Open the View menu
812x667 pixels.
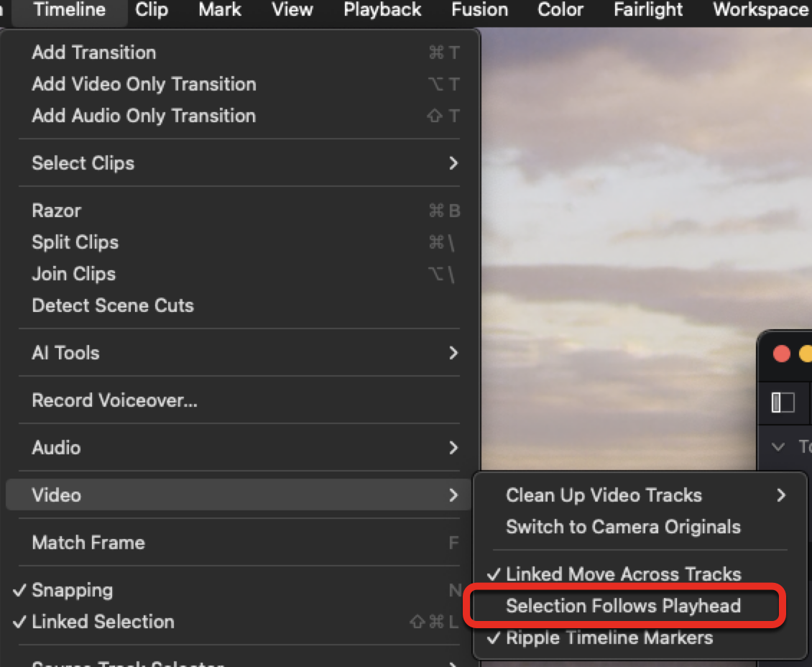[x=292, y=10]
